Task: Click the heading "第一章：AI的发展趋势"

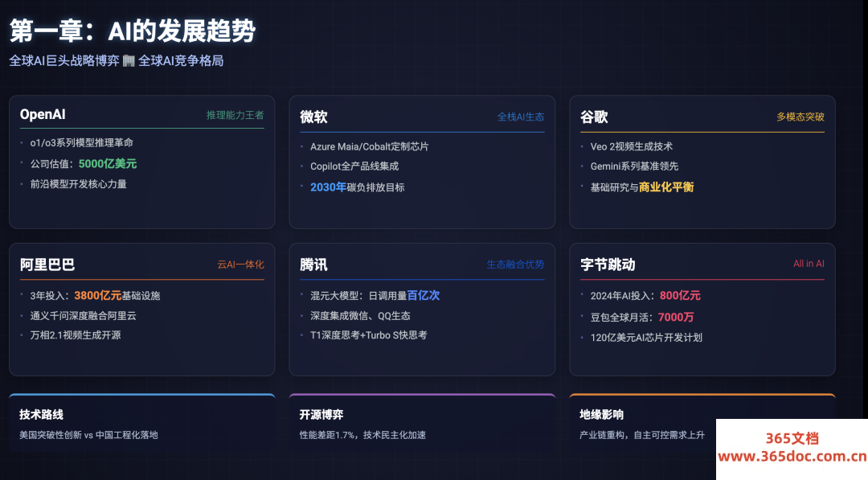Action: pyautogui.click(x=133, y=31)
